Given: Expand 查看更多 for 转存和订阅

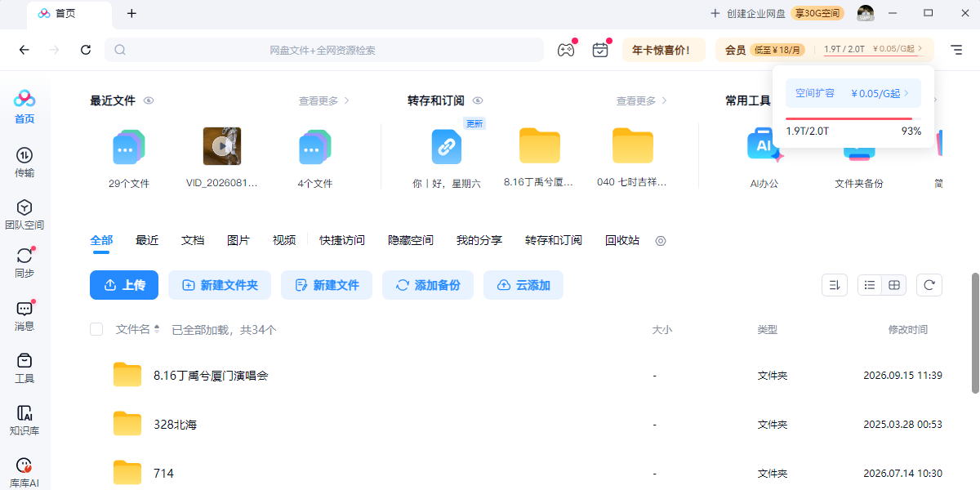Looking at the screenshot, I should coord(642,100).
